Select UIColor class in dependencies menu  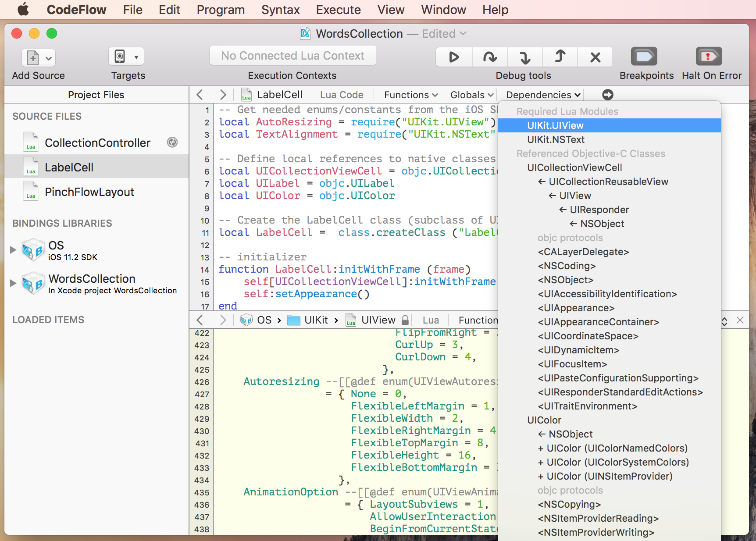click(610, 420)
